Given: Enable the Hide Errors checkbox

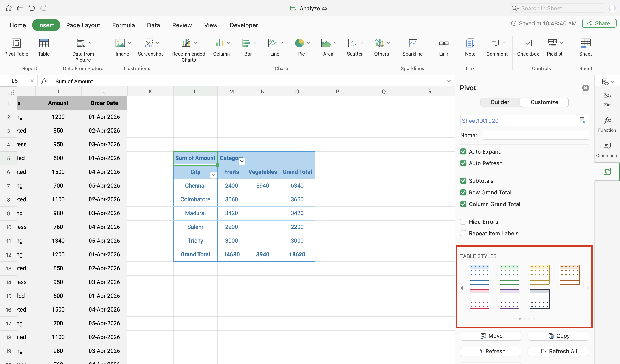Looking at the screenshot, I should pyautogui.click(x=463, y=222).
